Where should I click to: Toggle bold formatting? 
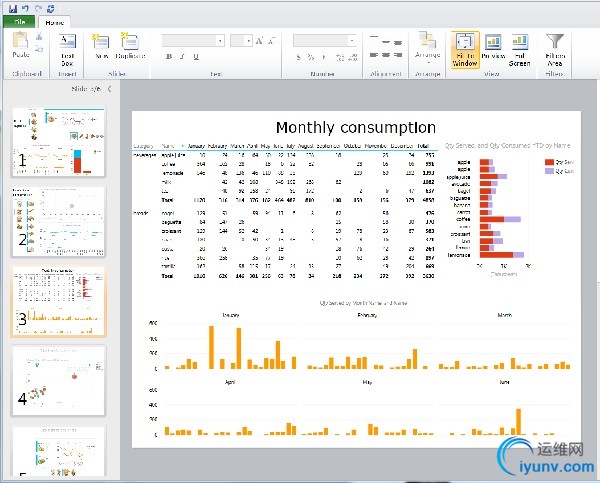pos(169,57)
